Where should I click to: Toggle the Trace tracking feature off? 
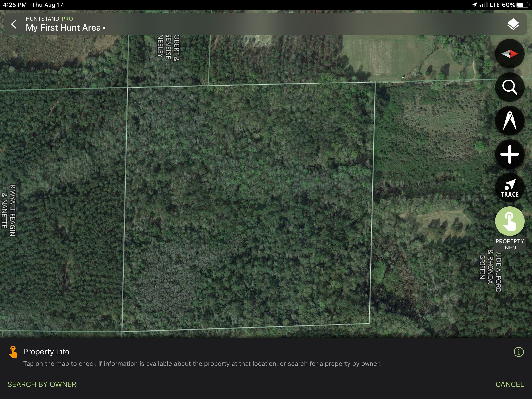click(510, 188)
